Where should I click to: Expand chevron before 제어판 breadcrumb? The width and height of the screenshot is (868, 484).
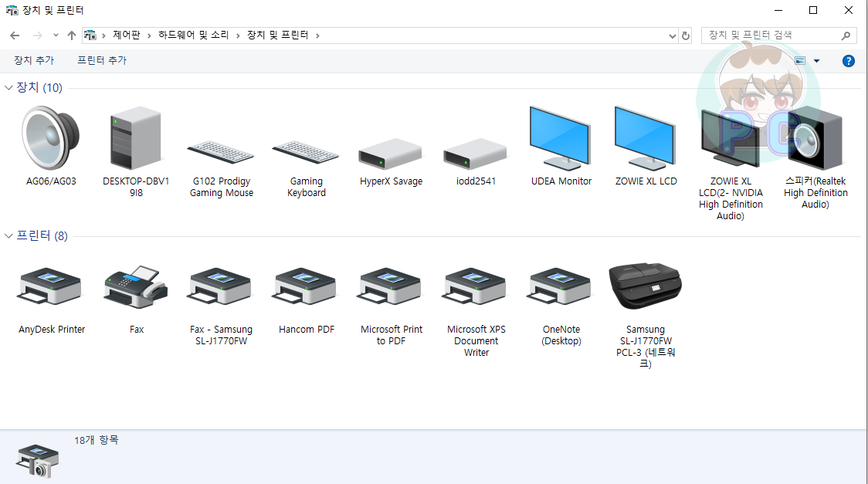point(103,36)
